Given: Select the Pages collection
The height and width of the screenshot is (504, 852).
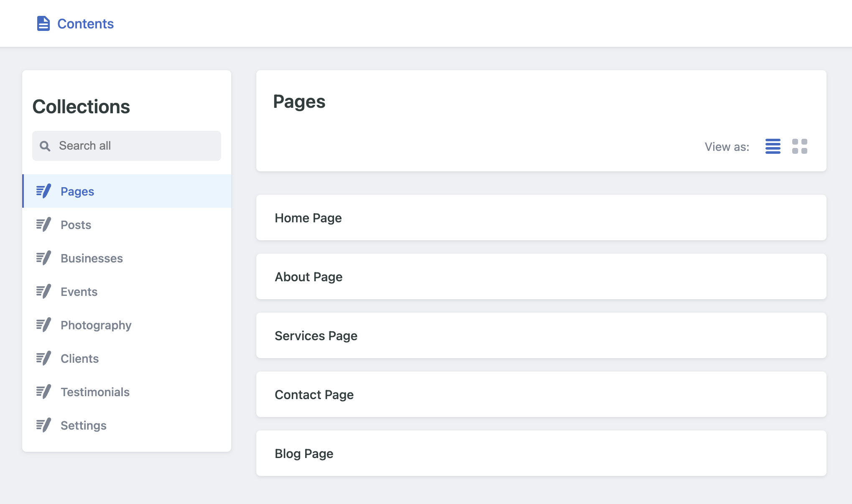Looking at the screenshot, I should coord(127,191).
